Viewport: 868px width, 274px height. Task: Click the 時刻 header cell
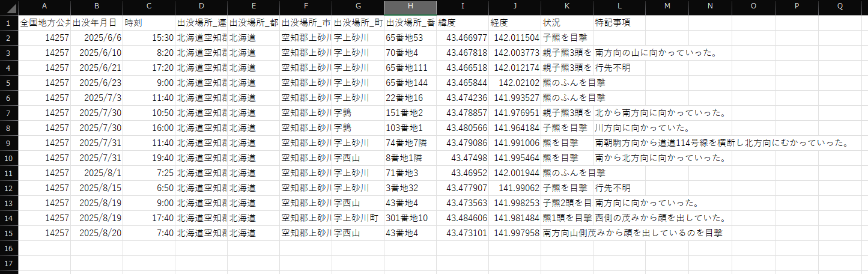point(148,23)
